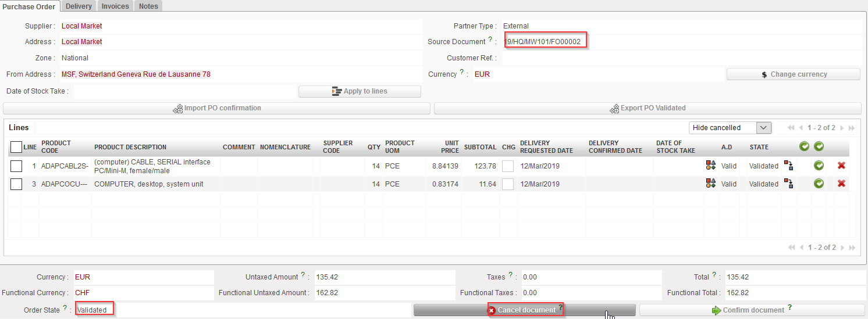Screen dimensions: 868x319
Task: Click help icon next to Order State
Action: tap(65, 309)
